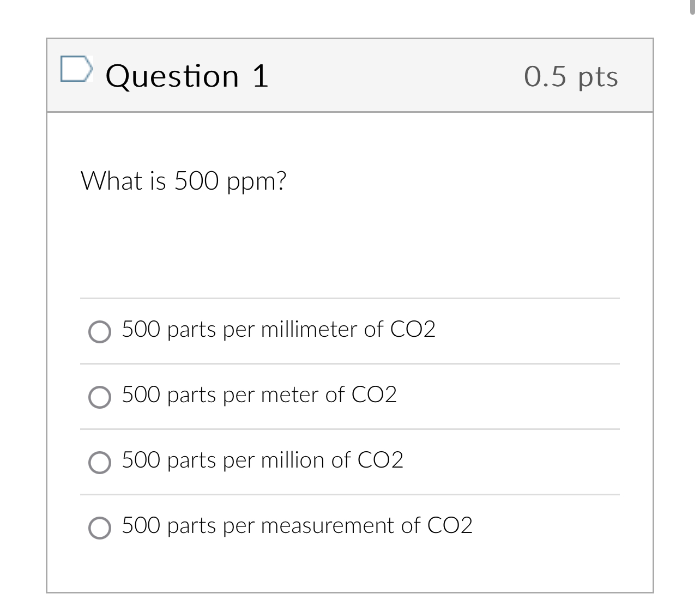This screenshot has width=700, height=594.
Task: Click the radio circle for the first answer
Action: [100, 332]
